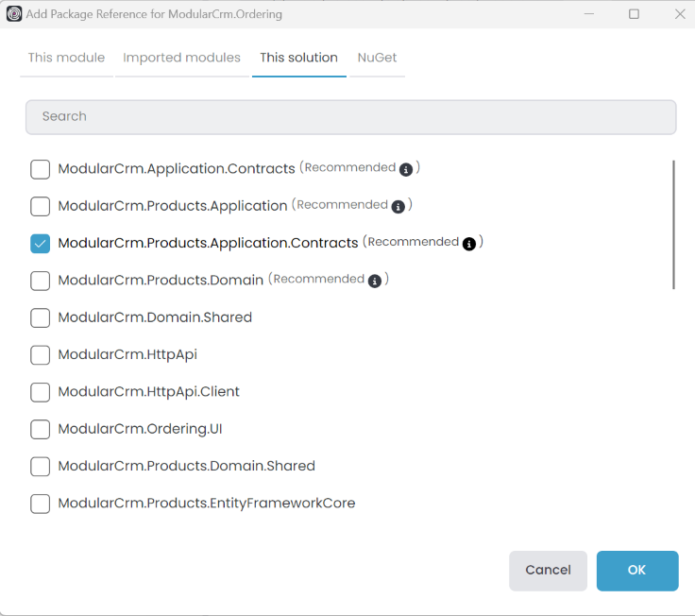Open the Imported modules tab
This screenshot has height=616, width=695.
(181, 58)
